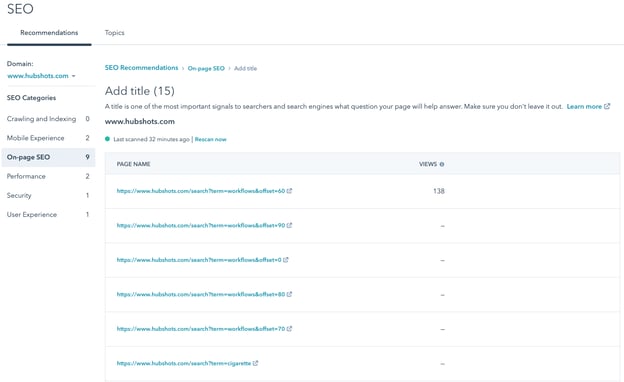Open external link icon for offset=80 URL

289,294
